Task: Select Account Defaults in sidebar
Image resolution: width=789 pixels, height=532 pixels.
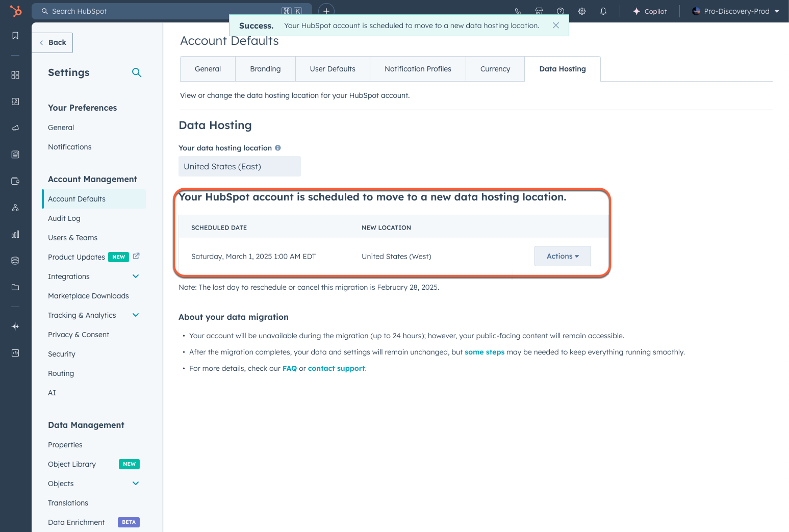Action: coord(94,199)
